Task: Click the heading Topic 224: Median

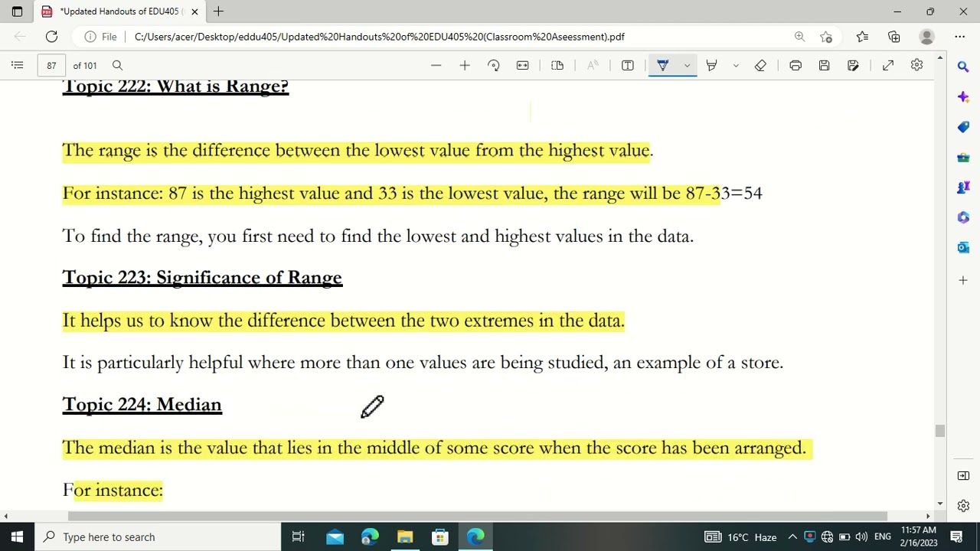Action: click(142, 404)
